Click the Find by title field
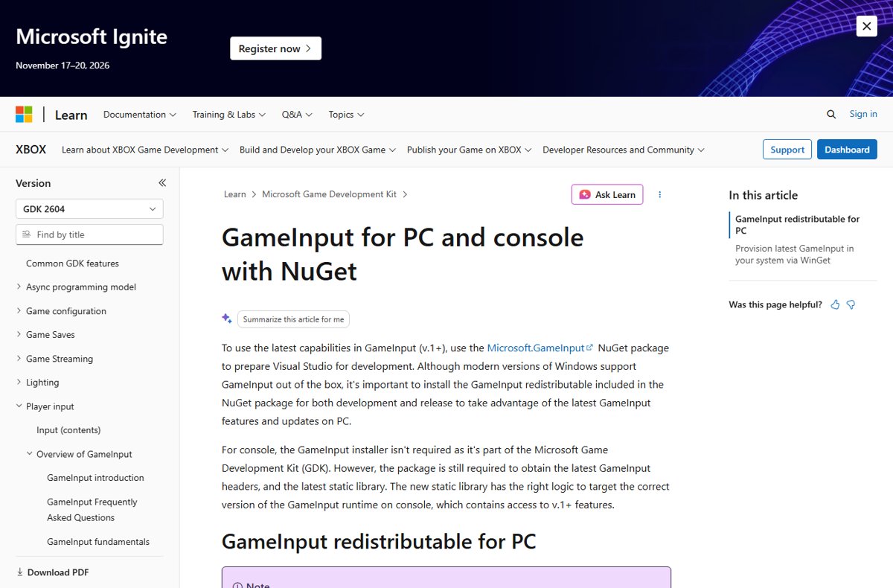The height and width of the screenshot is (588, 893). coord(89,234)
